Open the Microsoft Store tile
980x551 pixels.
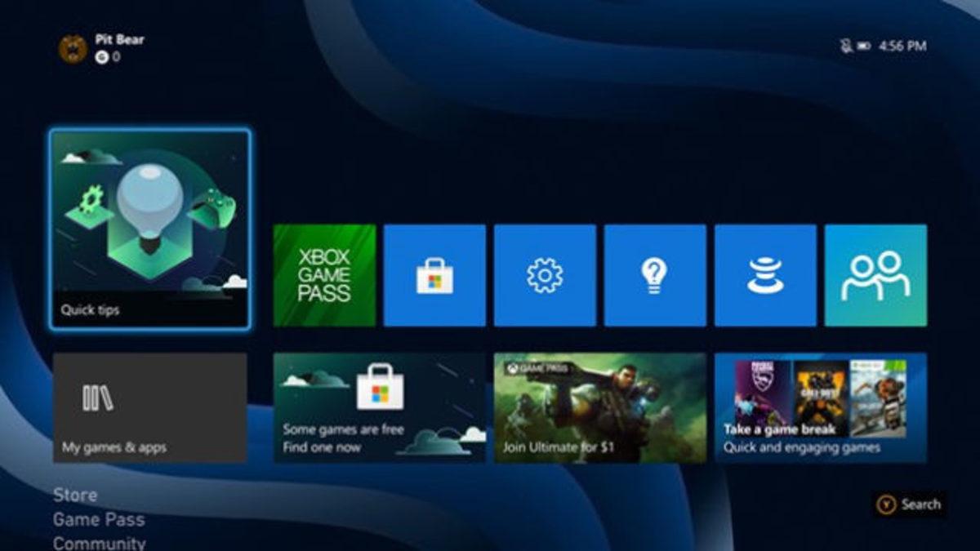(435, 276)
